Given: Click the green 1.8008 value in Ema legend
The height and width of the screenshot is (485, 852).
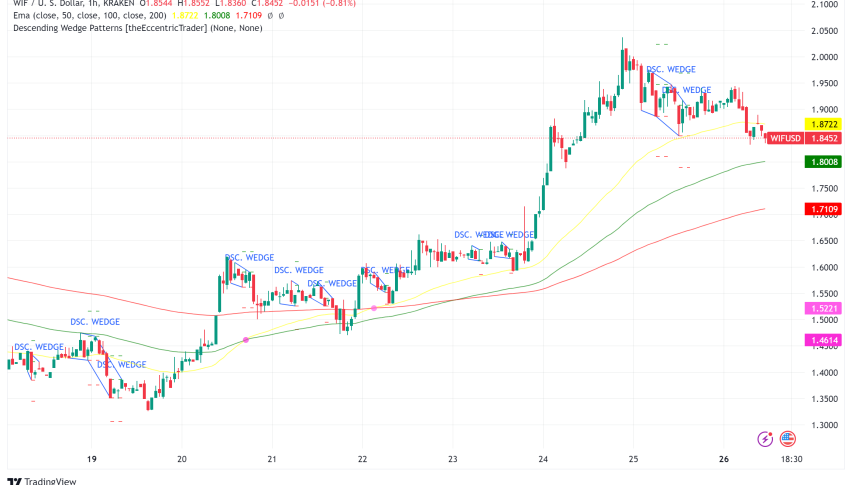Looking at the screenshot, I should click(x=217, y=16).
